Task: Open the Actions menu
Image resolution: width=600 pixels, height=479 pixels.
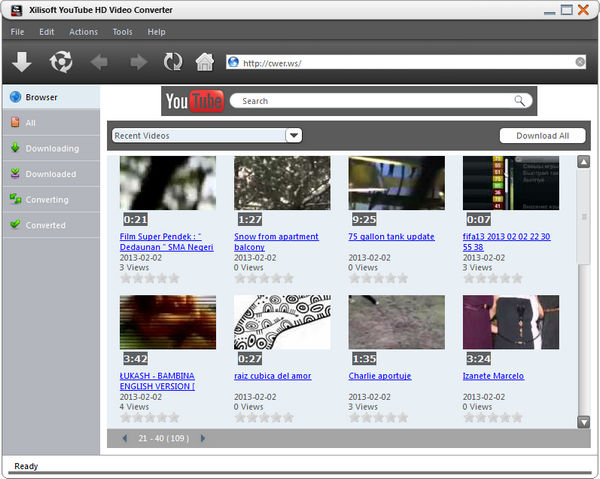Action: 84,32
